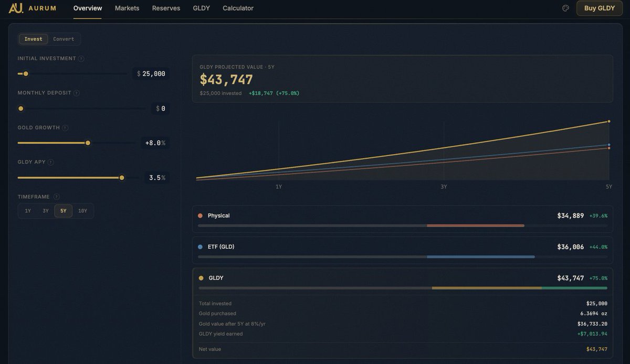Click the $36,733.20 gold value figure
Image resolution: width=630 pixels, height=364 pixels.
[x=592, y=324]
